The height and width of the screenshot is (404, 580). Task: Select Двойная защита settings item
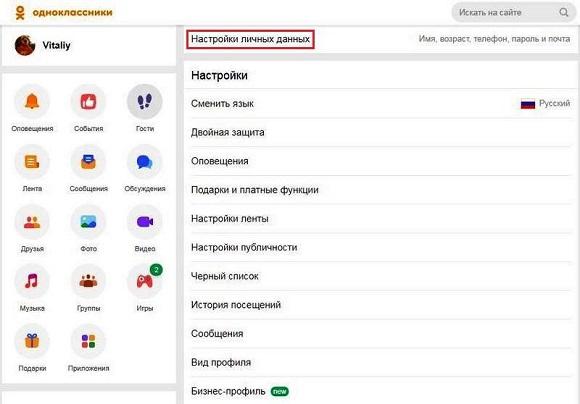[x=381, y=132]
